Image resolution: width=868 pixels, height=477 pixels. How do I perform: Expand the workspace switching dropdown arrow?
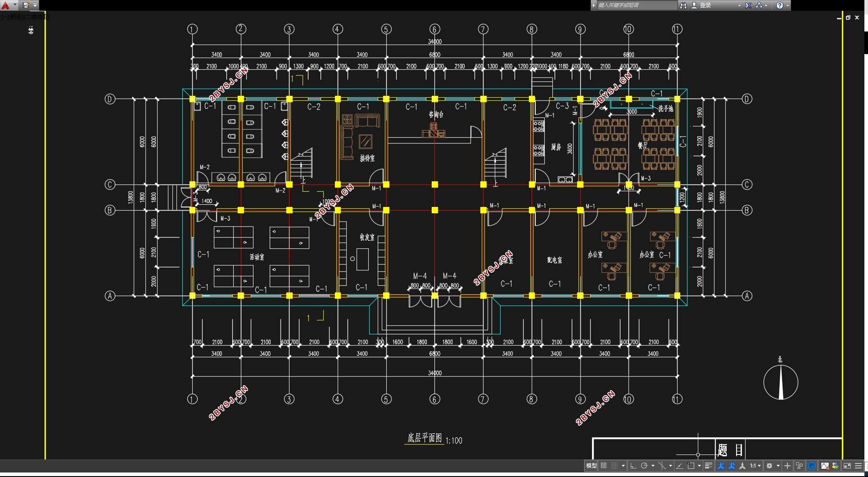click(x=778, y=466)
